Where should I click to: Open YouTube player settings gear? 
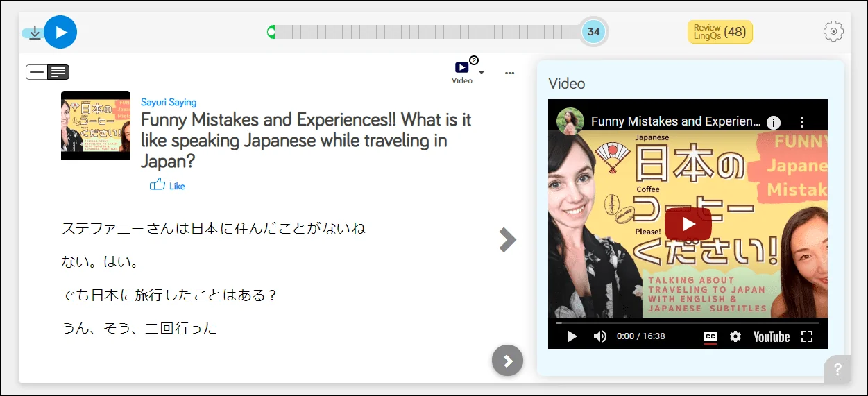pos(735,336)
